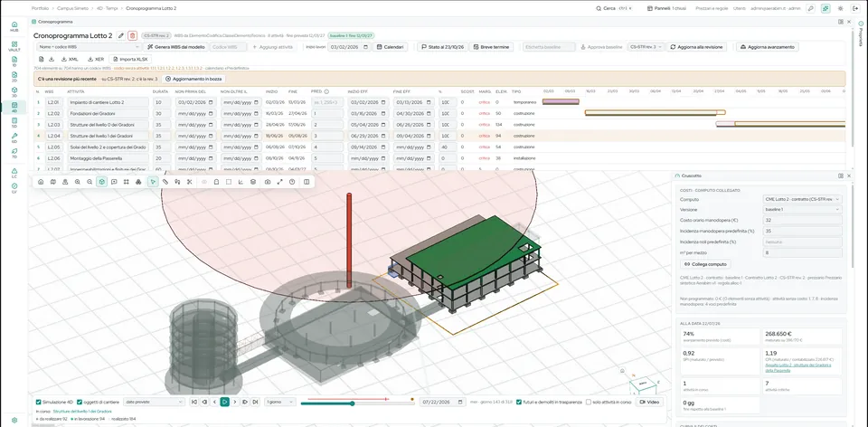868x427 pixels.
Task: Click the Aggiorna avanzamento button
Action: pos(768,47)
